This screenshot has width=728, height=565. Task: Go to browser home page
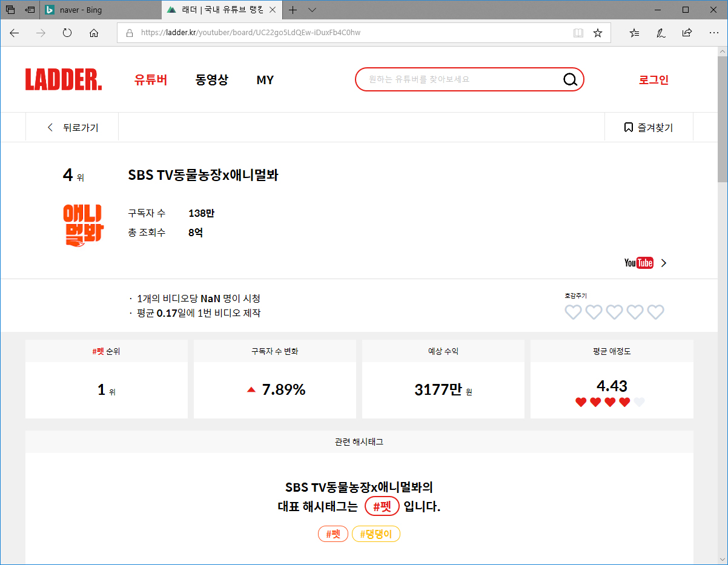(x=94, y=33)
